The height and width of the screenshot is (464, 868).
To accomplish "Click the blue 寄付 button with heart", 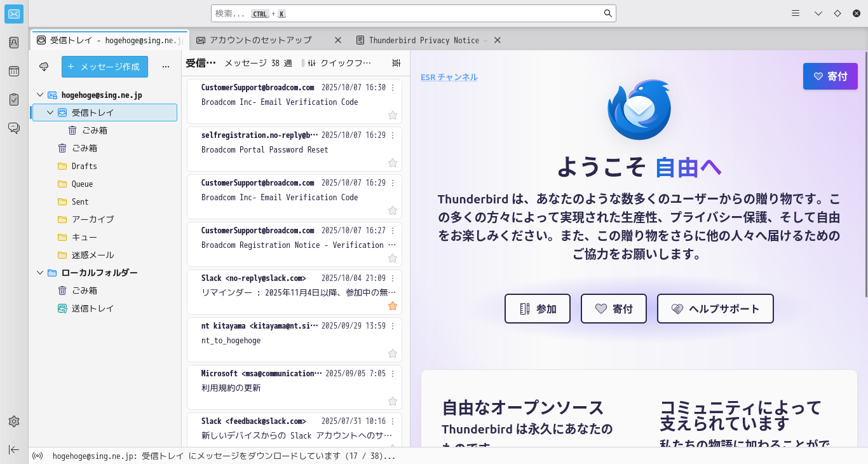I will [x=831, y=76].
